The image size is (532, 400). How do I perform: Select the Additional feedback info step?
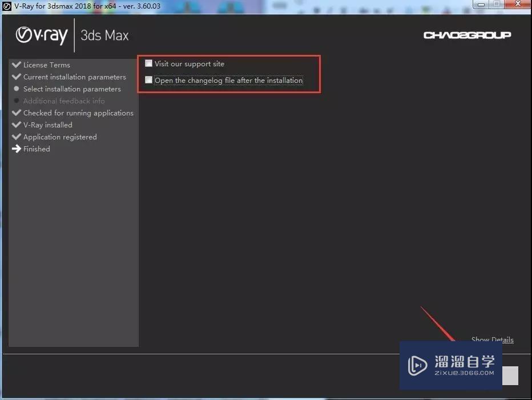(58, 101)
